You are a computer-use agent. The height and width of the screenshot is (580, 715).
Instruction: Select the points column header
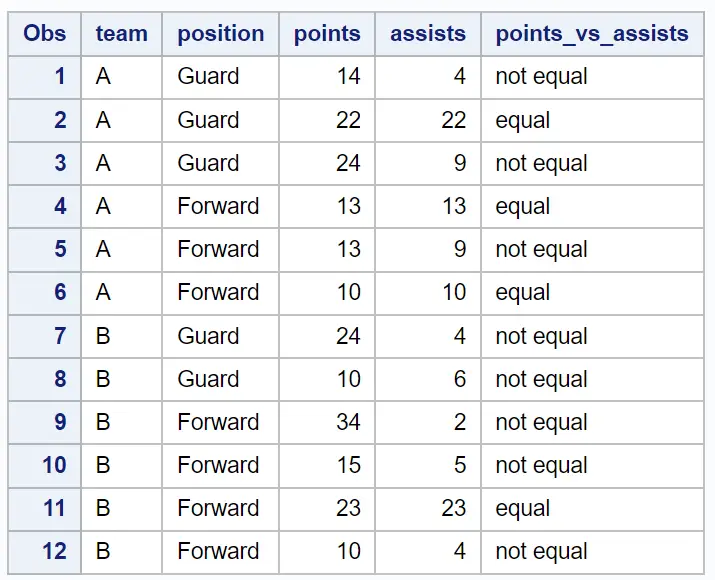tap(327, 34)
